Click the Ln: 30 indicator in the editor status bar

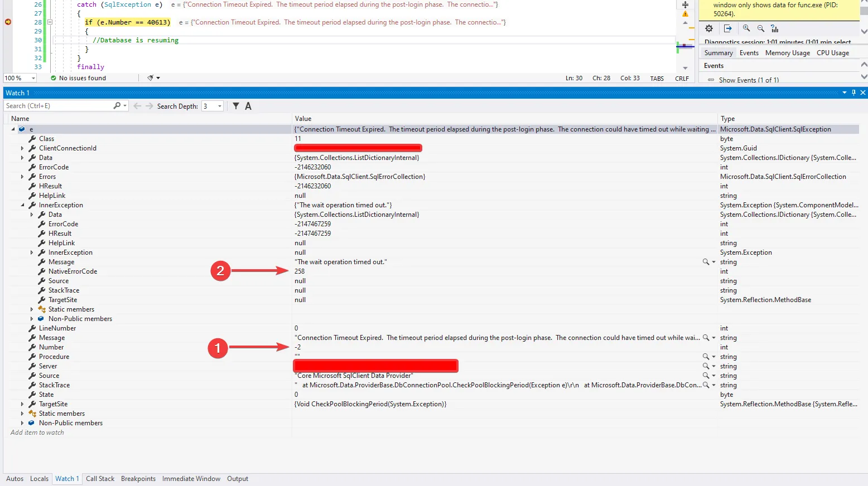pyautogui.click(x=574, y=79)
